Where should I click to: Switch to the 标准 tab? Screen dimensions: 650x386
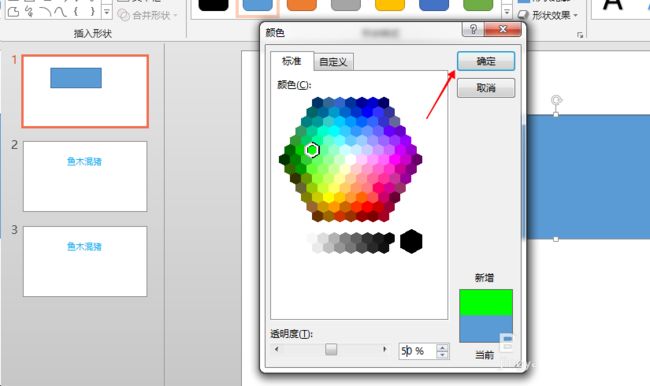[x=291, y=61]
